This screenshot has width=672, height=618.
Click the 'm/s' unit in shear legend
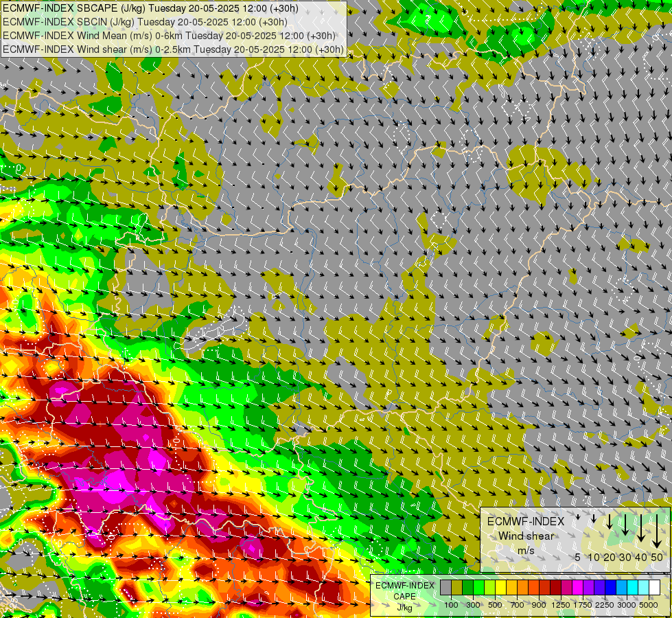point(526,551)
